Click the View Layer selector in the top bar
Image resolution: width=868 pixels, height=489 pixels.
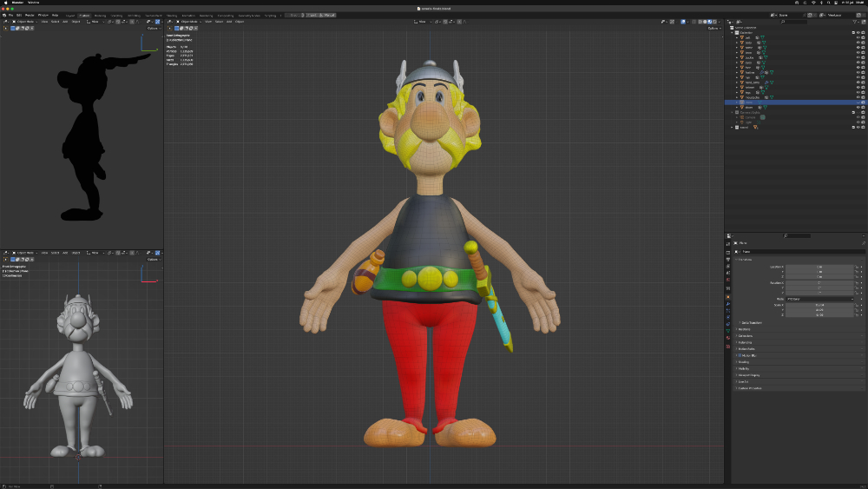tap(837, 15)
